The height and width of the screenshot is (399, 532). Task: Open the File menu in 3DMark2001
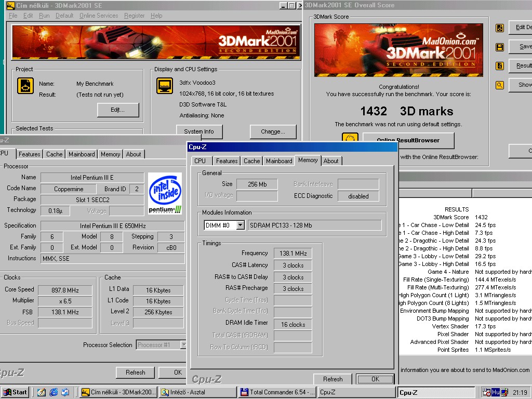13,16
